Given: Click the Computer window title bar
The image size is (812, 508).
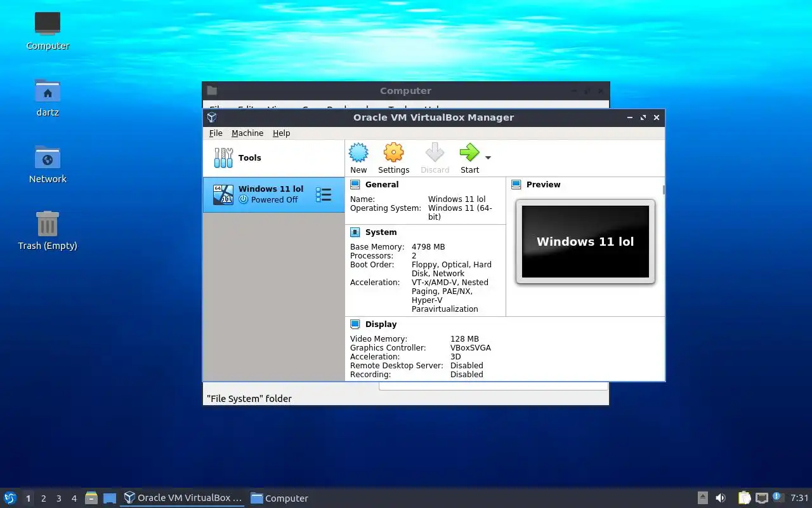Looking at the screenshot, I should click(405, 91).
